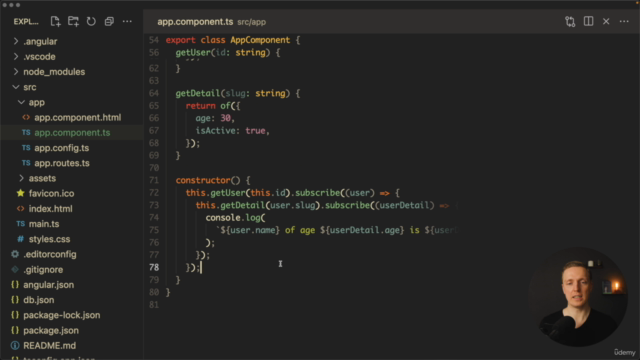Click the sticky header export class AppComponent
Viewport: 640px width, 360px height.
(233, 40)
